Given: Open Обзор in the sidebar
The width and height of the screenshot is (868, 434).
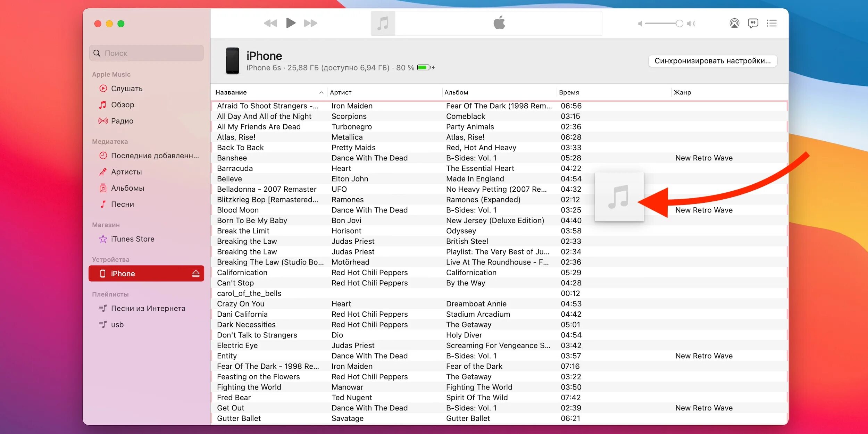Looking at the screenshot, I should pyautogui.click(x=123, y=105).
